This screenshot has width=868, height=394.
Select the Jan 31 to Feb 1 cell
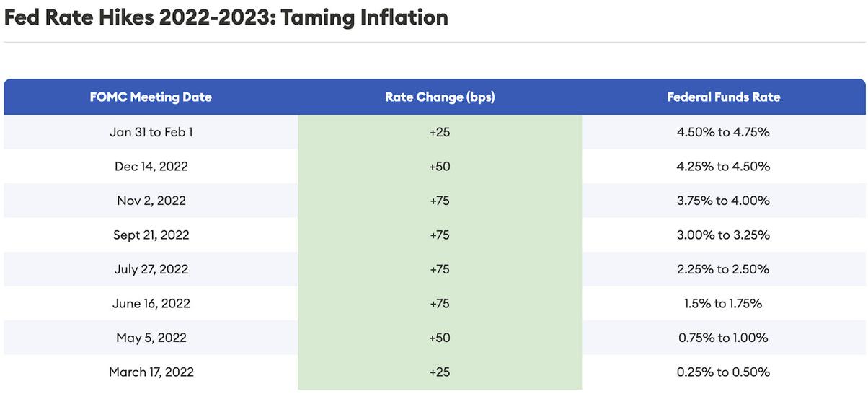(151, 132)
